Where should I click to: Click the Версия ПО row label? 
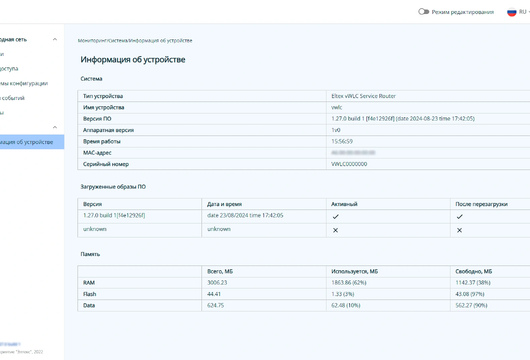(97, 119)
